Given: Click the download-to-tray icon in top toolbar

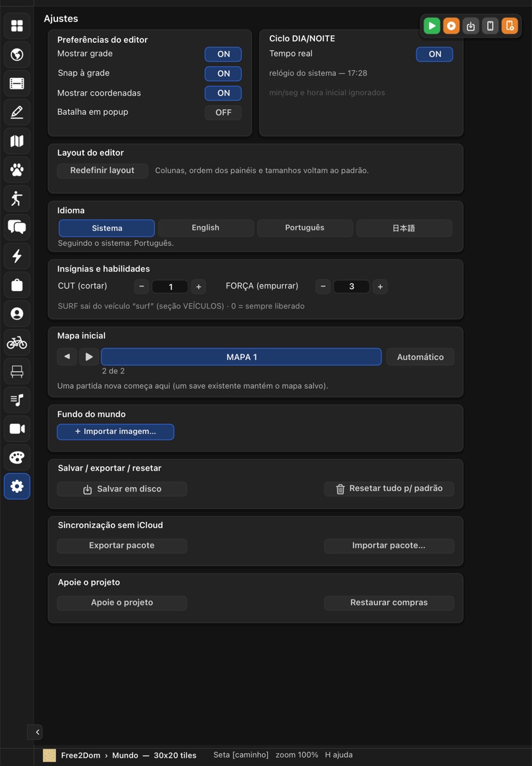Looking at the screenshot, I should pyautogui.click(x=471, y=26).
